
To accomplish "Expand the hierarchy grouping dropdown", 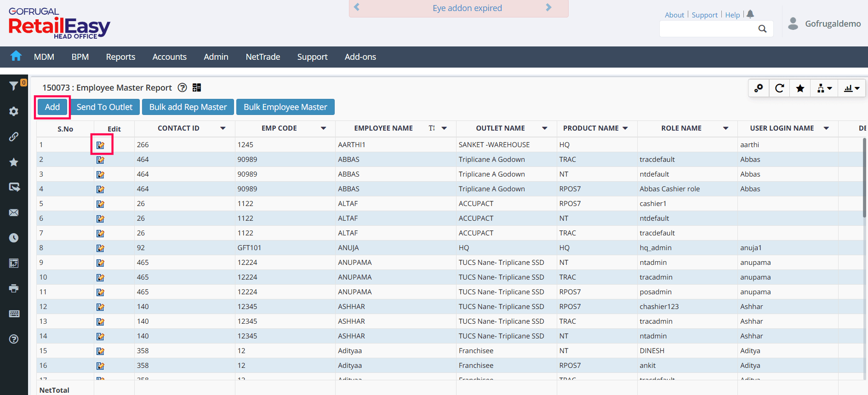I will (x=824, y=88).
